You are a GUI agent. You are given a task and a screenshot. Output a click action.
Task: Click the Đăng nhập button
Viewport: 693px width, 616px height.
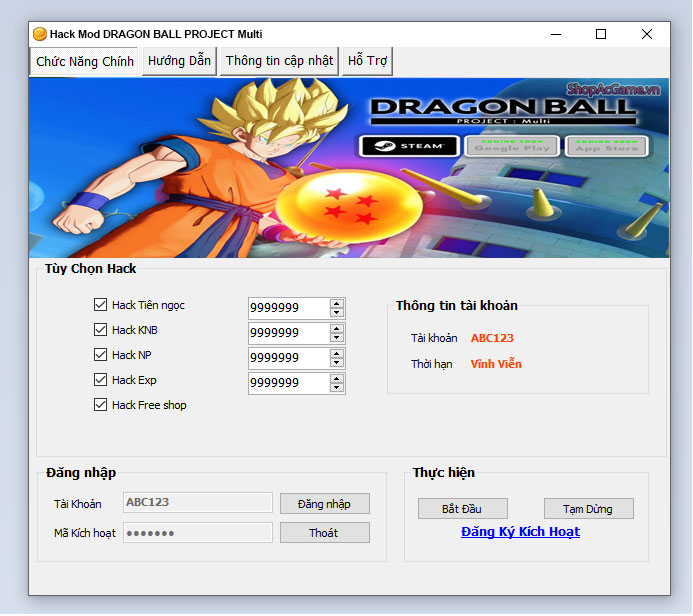click(x=325, y=504)
